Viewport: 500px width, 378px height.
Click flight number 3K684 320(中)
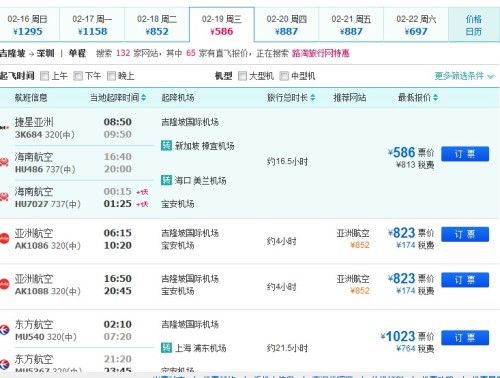tap(45, 135)
